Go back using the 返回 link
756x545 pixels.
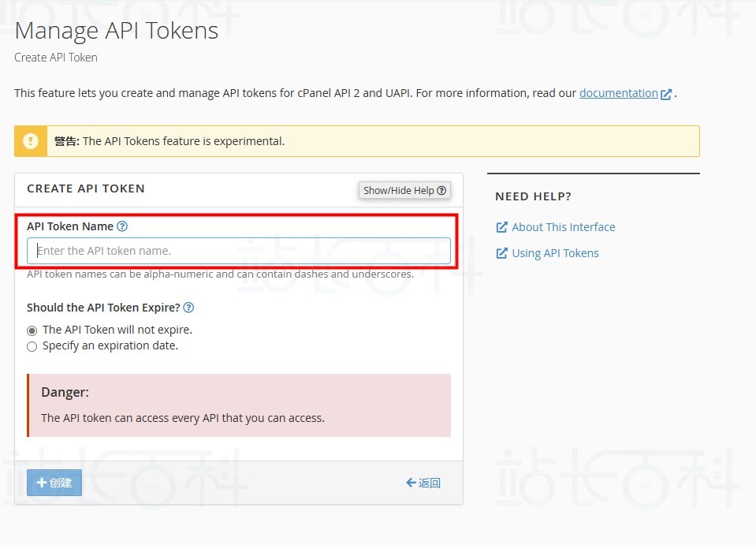(423, 483)
